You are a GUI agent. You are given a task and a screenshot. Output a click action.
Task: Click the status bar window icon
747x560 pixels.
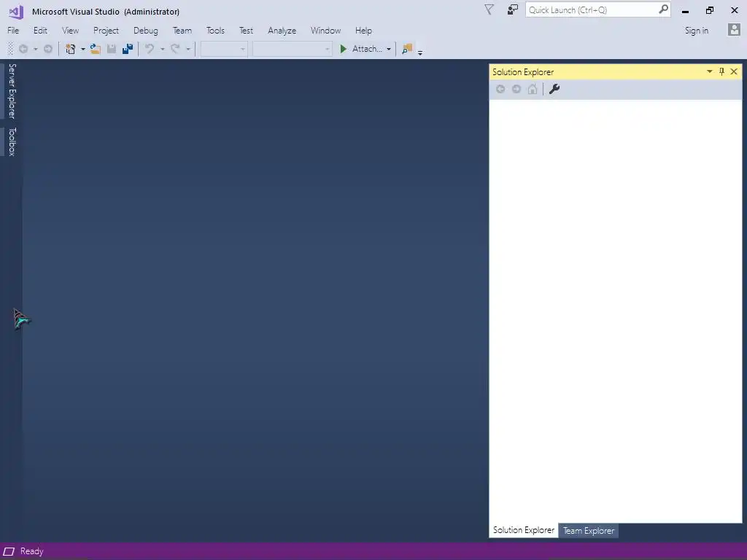pyautogui.click(x=9, y=551)
